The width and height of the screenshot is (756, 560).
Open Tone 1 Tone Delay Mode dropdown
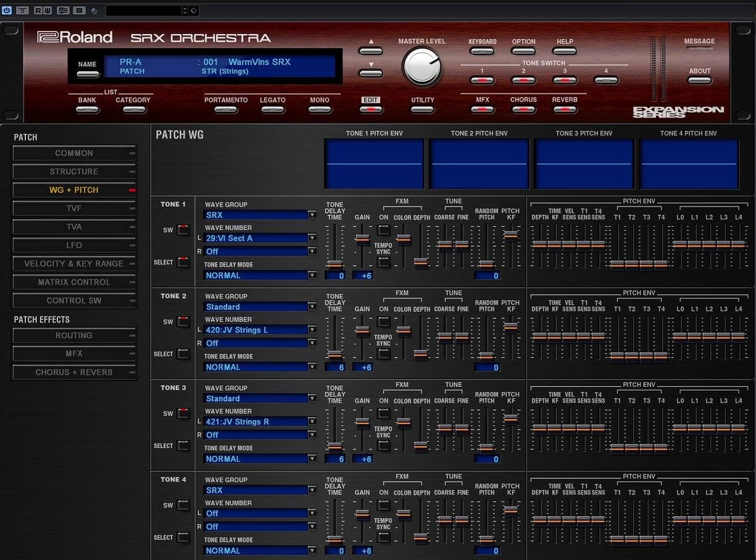coord(260,275)
